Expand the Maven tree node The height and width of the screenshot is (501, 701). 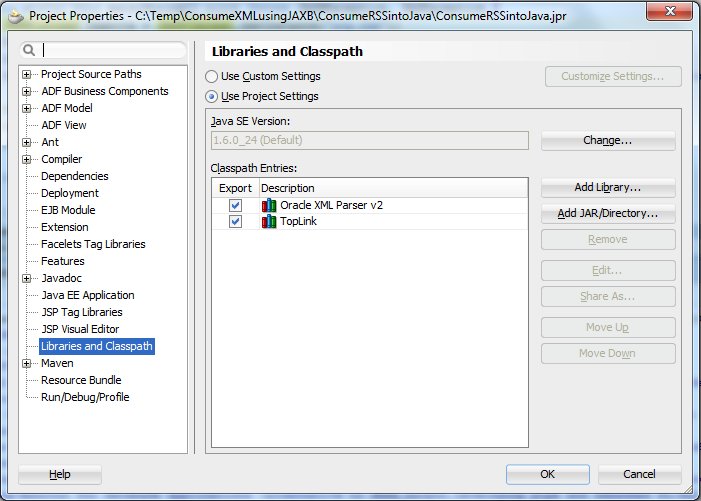point(27,364)
